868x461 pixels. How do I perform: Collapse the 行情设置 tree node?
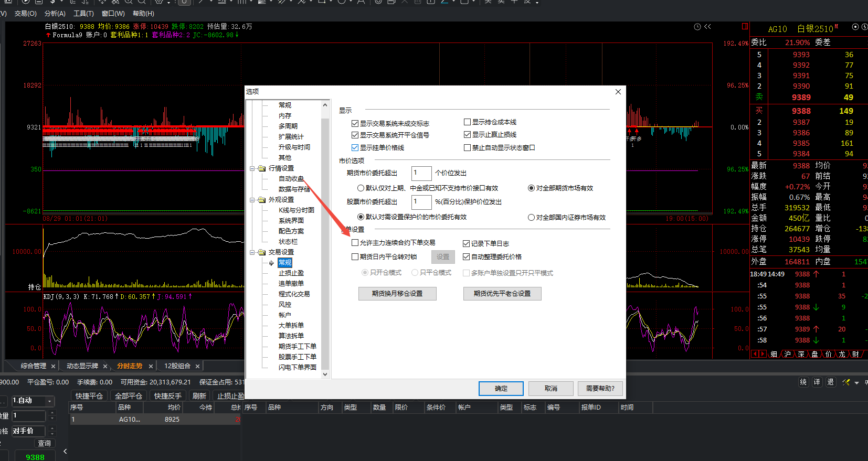point(252,168)
